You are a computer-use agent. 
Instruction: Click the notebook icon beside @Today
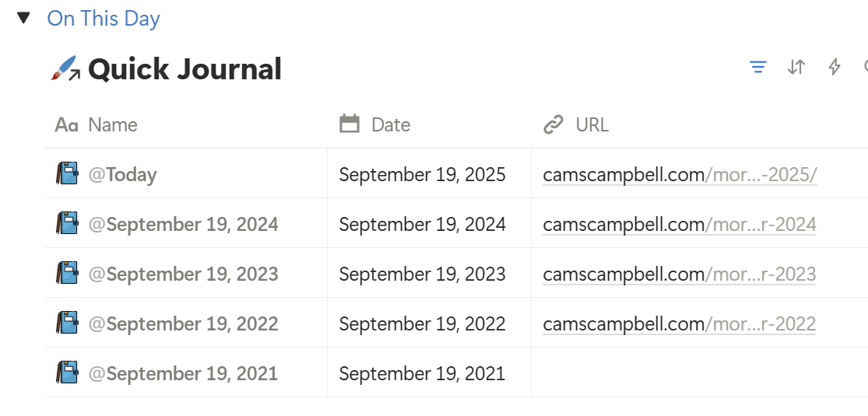tap(68, 174)
